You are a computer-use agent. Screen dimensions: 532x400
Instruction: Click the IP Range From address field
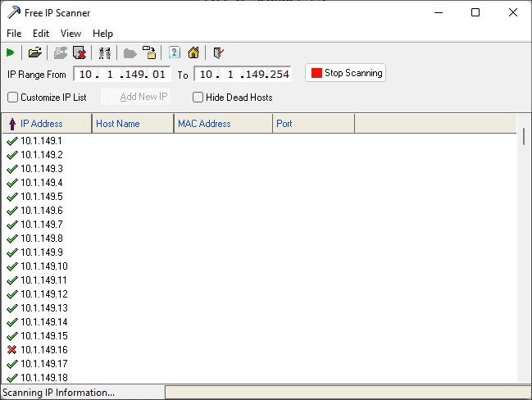click(122, 74)
